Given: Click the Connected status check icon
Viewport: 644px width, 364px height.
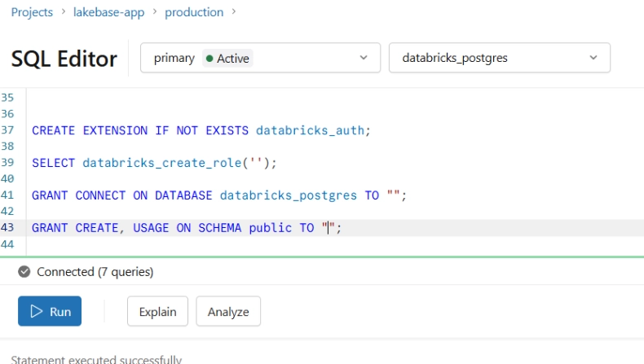Looking at the screenshot, I should point(24,272).
